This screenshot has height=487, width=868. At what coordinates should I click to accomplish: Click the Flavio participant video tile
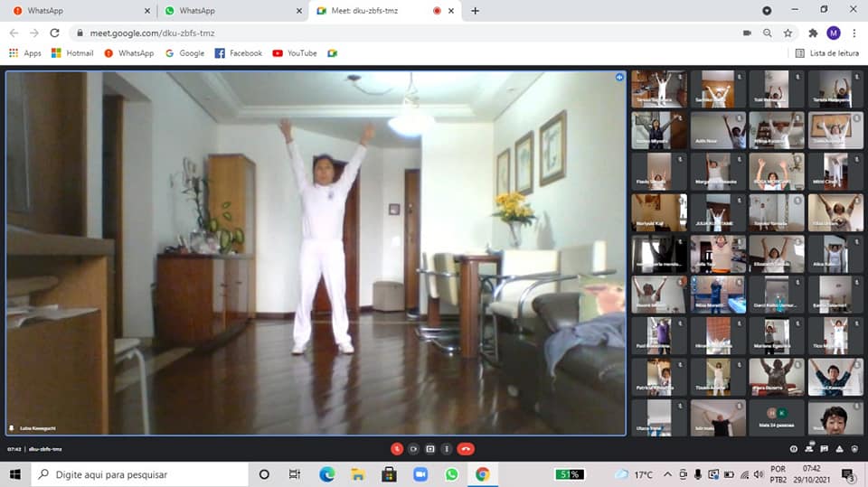tap(658, 171)
